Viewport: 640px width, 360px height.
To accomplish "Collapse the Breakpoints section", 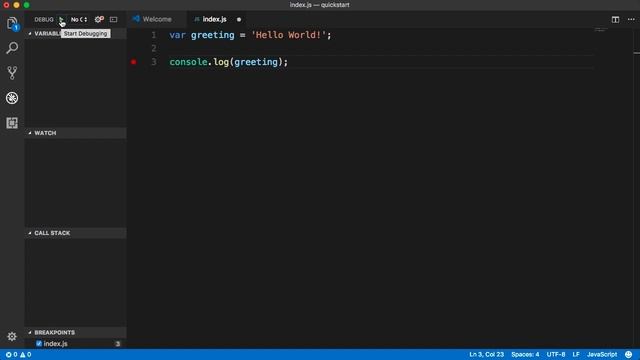I will [x=76, y=333].
